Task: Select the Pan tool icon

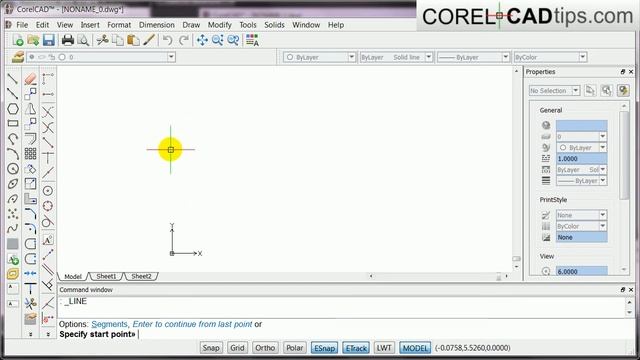Action: pos(202,40)
